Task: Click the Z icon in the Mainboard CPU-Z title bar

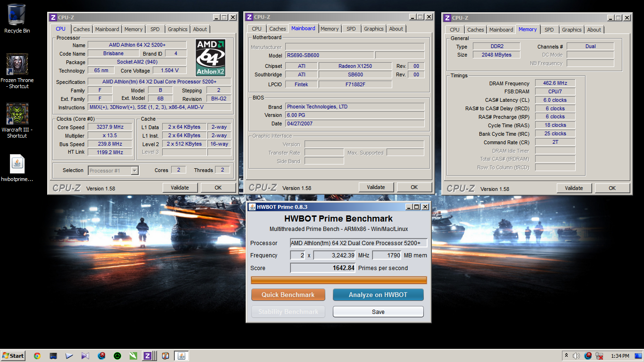Action: (250, 16)
